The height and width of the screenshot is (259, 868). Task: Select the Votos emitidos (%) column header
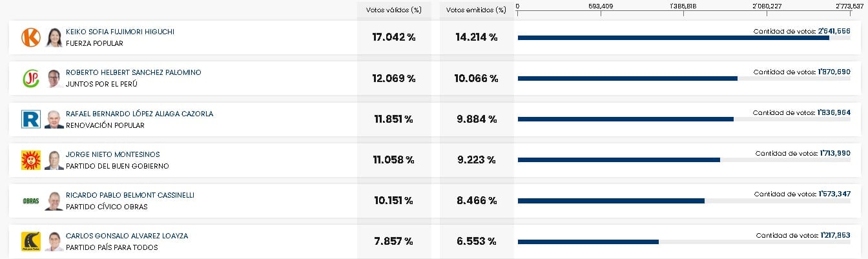coord(476,10)
